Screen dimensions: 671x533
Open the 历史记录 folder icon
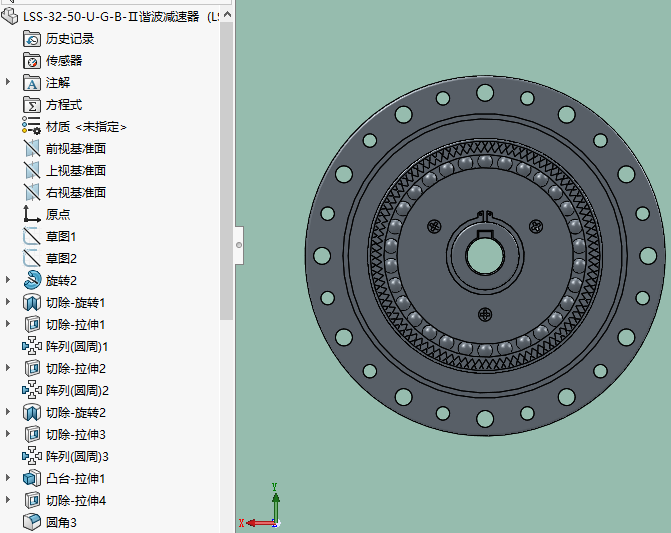(x=32, y=38)
